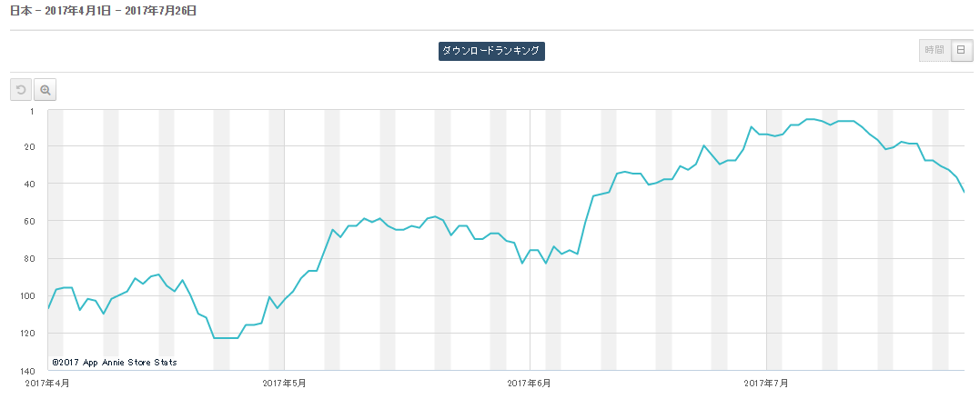This screenshot has height=399, width=980.
Task: Click the y-axis rank label 20
Action: pyautogui.click(x=29, y=146)
